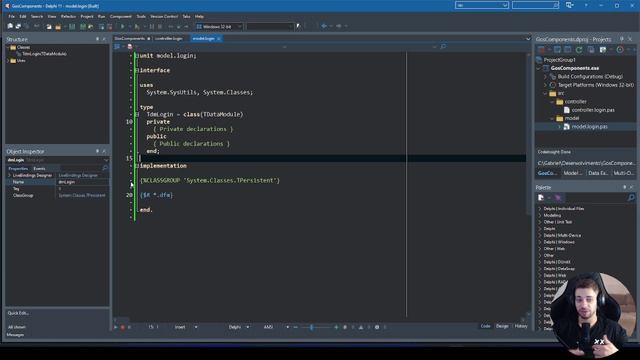Switch to Design view tab at bottom
Image resolution: width=640 pixels, height=360 pixels.
click(x=502, y=326)
